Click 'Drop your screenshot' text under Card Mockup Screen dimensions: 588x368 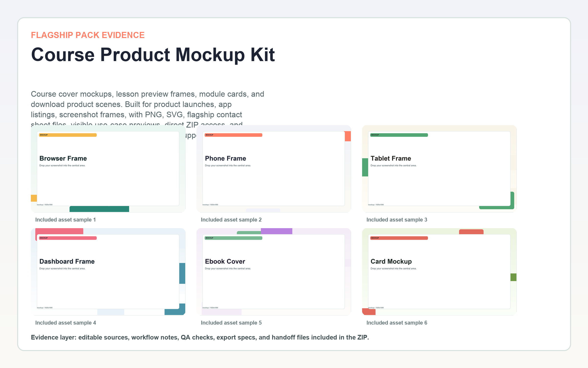click(x=393, y=269)
